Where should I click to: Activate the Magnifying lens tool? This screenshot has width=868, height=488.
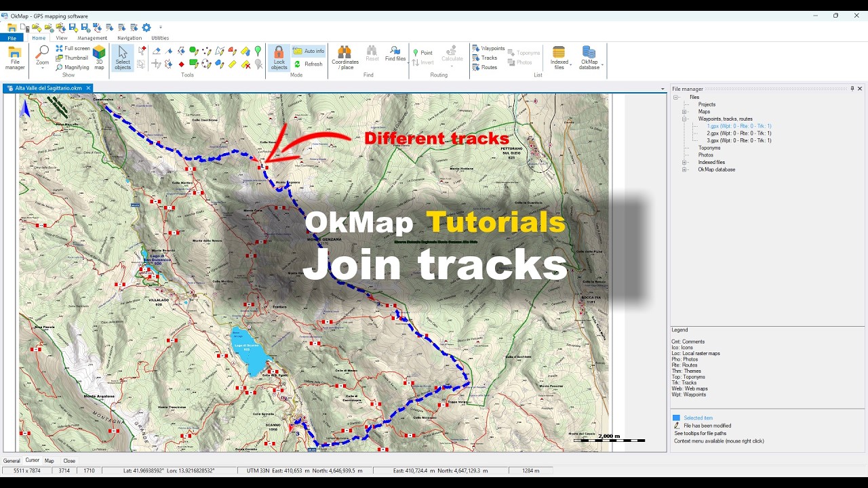coord(73,67)
